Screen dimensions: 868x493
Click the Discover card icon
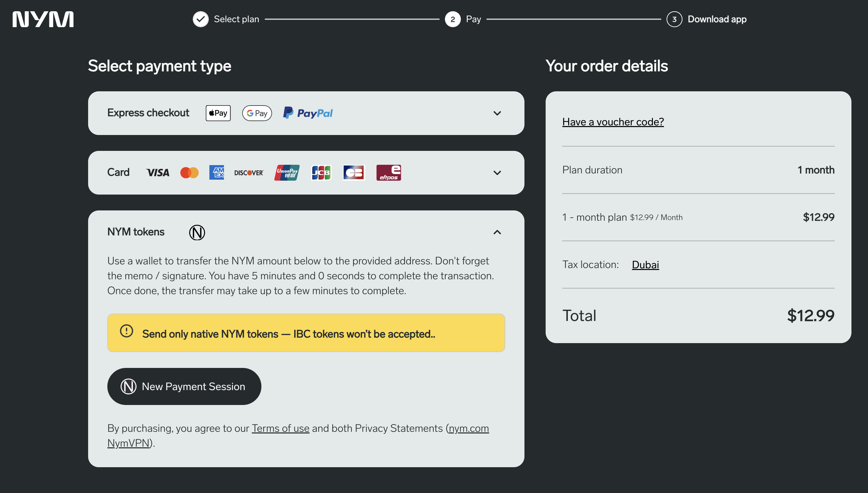[249, 172]
